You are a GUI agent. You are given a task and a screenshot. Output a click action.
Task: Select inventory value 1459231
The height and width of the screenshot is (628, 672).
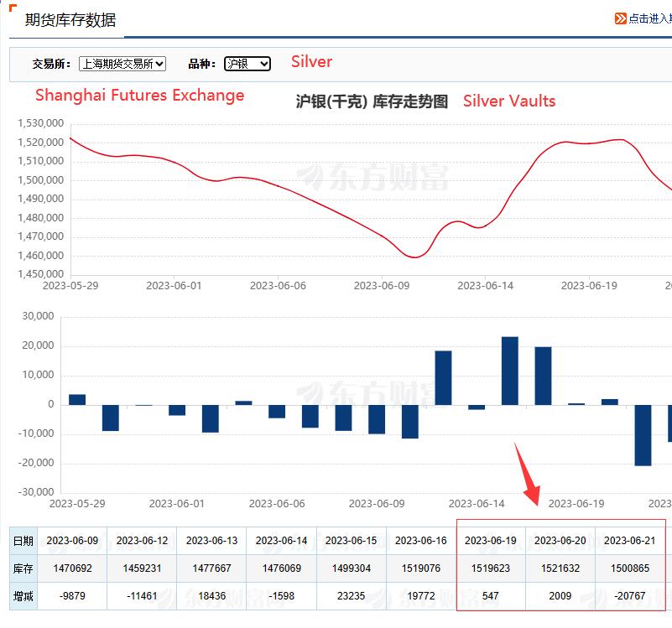(x=142, y=568)
